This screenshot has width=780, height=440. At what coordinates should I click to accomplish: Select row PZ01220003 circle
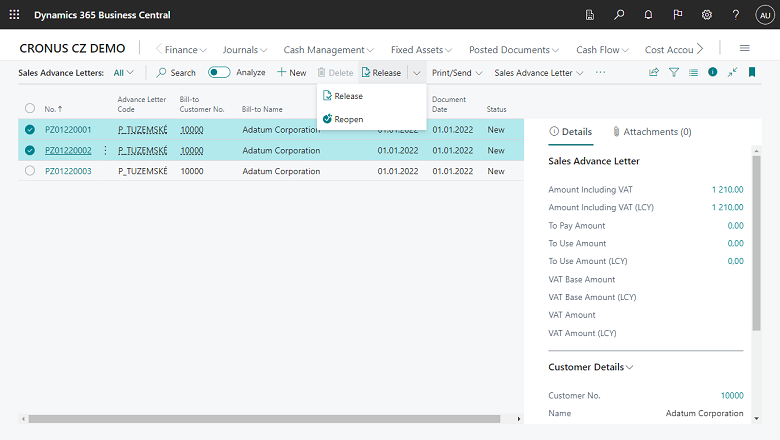pos(30,171)
